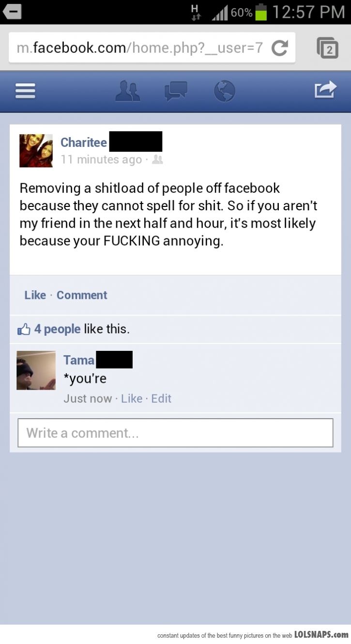Viewport: 351px width, 644px height.
Task: Open Tama's profile name link
Action: click(x=79, y=360)
